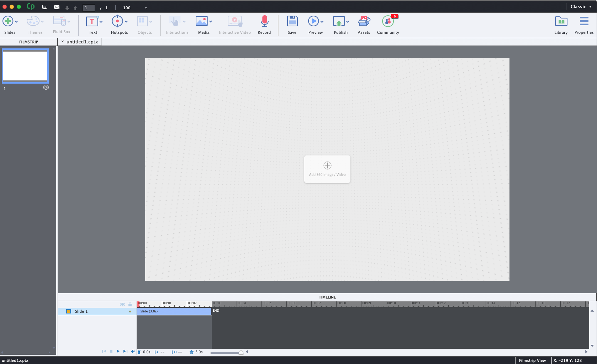Open the Slides dropdown arrow

16,21
